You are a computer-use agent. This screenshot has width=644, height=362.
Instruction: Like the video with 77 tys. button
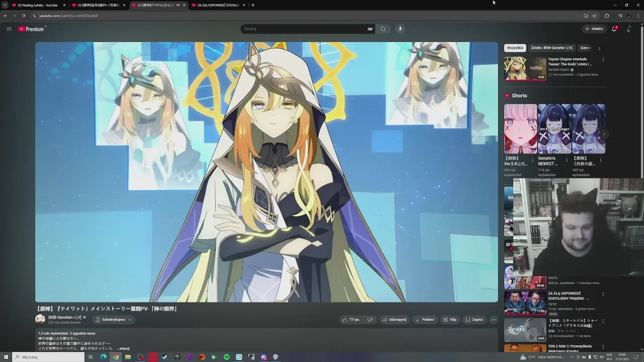[x=351, y=319]
